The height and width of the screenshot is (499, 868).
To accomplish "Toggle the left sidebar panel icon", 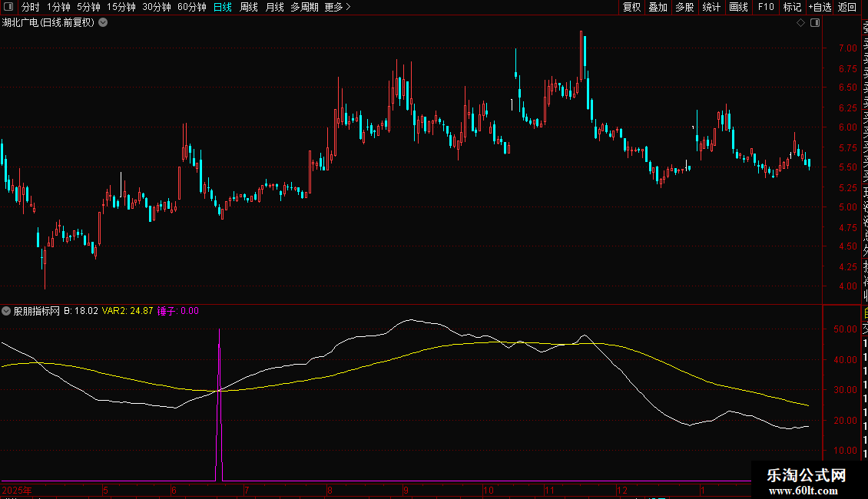I will pyautogui.click(x=8, y=7).
